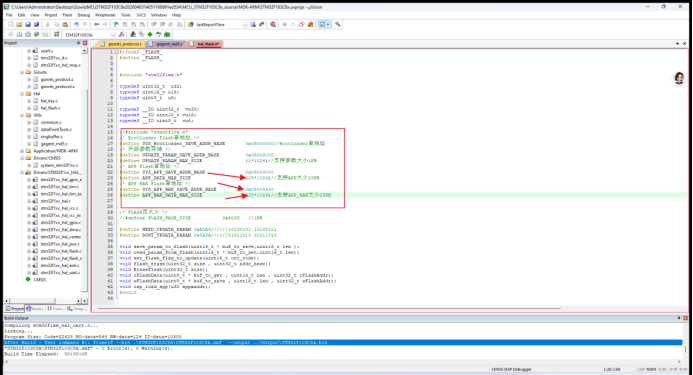Viewport: 693px width, 375px height.
Task: Save the current file via toolbar icon
Action: (27, 24)
